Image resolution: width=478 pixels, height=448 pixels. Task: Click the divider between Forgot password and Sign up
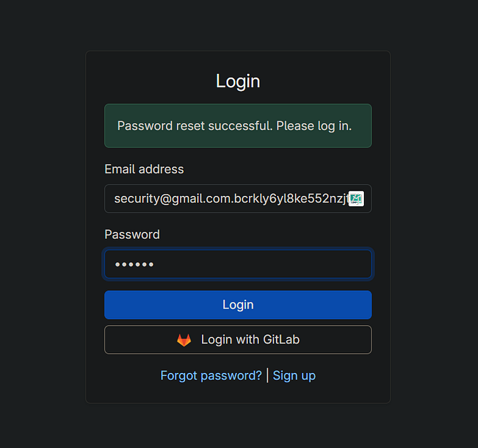pos(267,376)
